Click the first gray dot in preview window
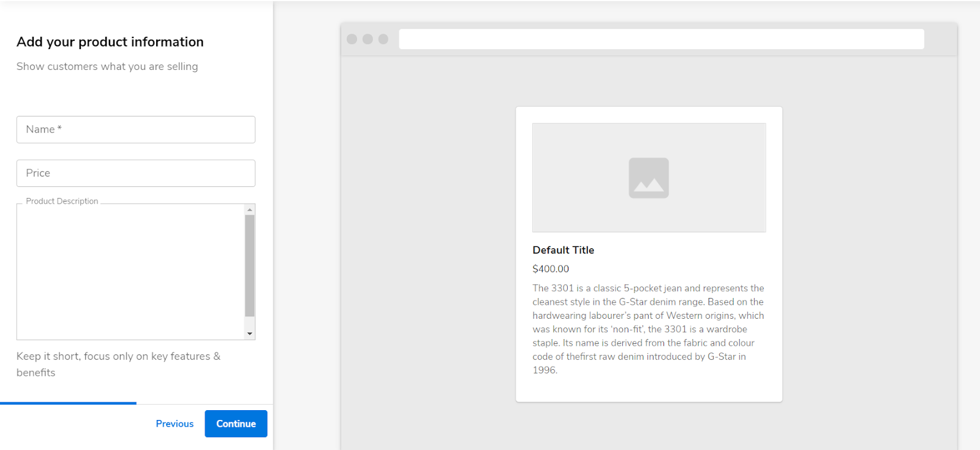 [x=352, y=39]
